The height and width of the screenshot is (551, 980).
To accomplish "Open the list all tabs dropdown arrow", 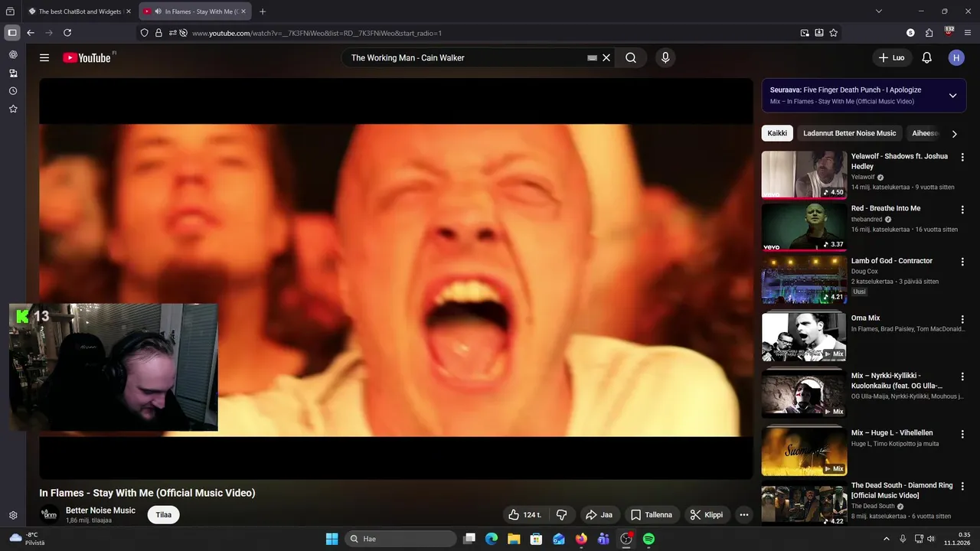I will click(x=879, y=11).
